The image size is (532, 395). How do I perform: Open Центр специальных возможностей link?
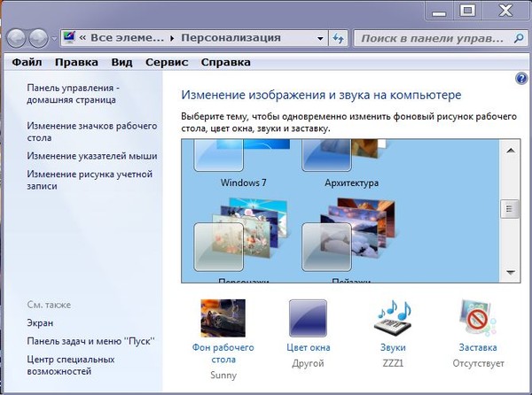tap(71, 365)
